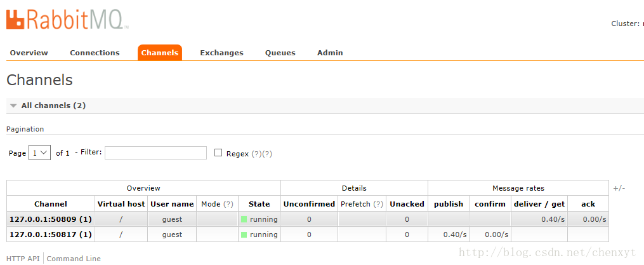This screenshot has width=644, height=265.
Task: Go to the Exchanges tab
Action: [222, 53]
